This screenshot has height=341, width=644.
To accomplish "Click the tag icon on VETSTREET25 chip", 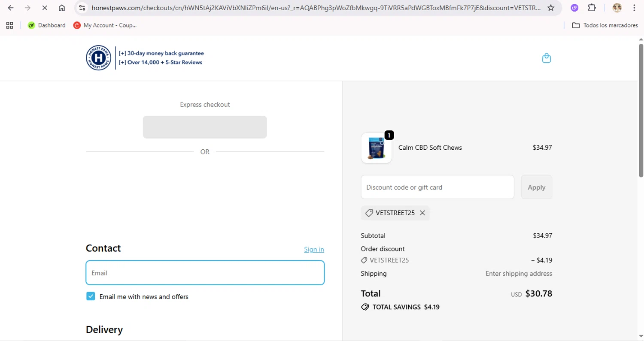I will (369, 213).
